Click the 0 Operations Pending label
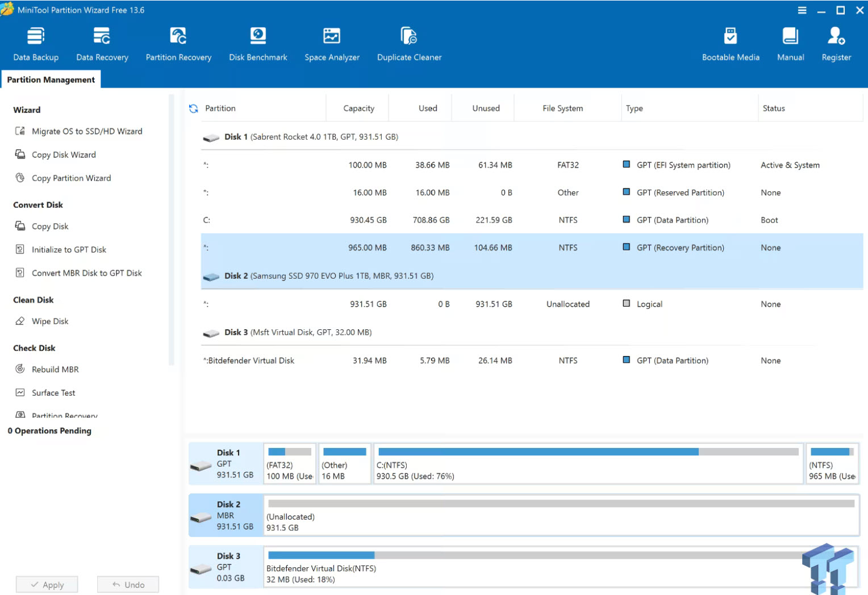Image resolution: width=868 pixels, height=595 pixels. click(x=49, y=430)
